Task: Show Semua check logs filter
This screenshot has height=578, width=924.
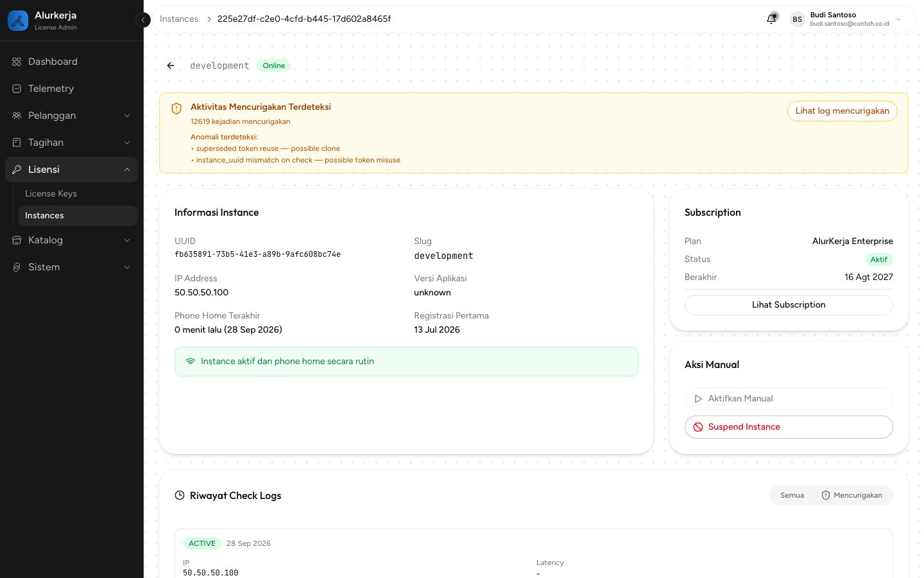Action: coord(792,495)
